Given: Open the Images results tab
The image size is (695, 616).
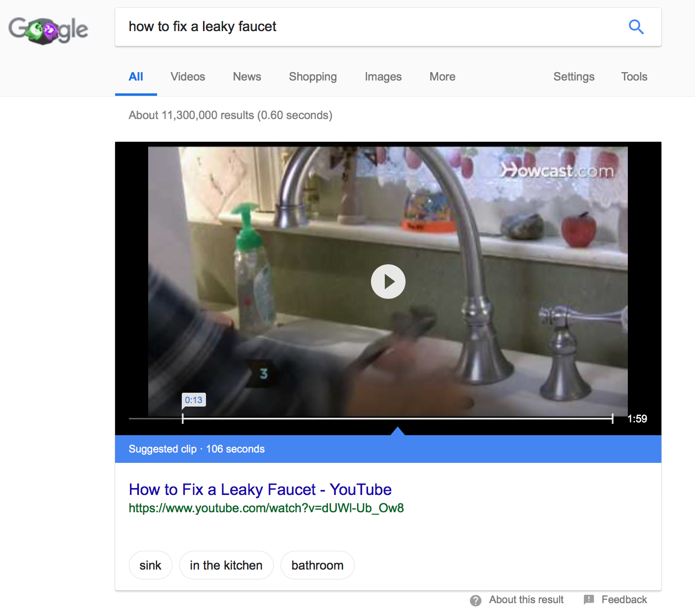Looking at the screenshot, I should tap(383, 77).
